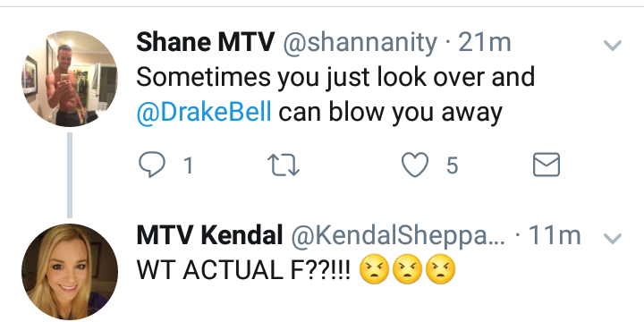
Task: Click the like count number 5
Action: 452,165
